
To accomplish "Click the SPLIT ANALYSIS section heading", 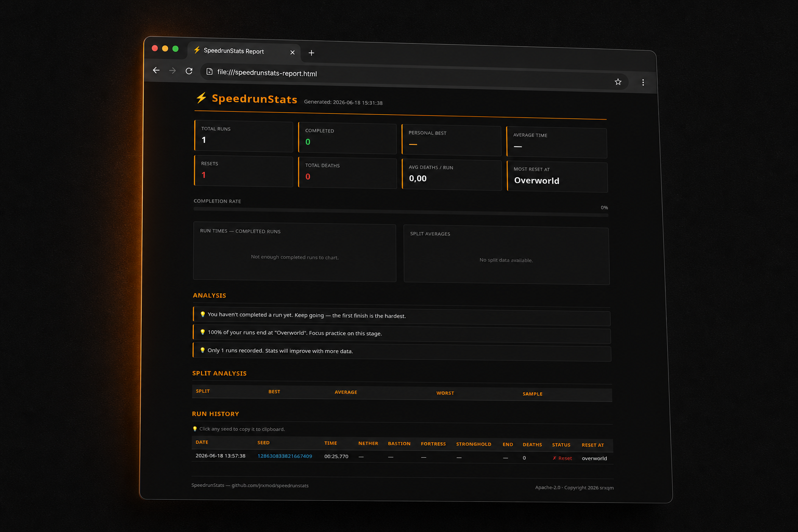I will coord(219,373).
